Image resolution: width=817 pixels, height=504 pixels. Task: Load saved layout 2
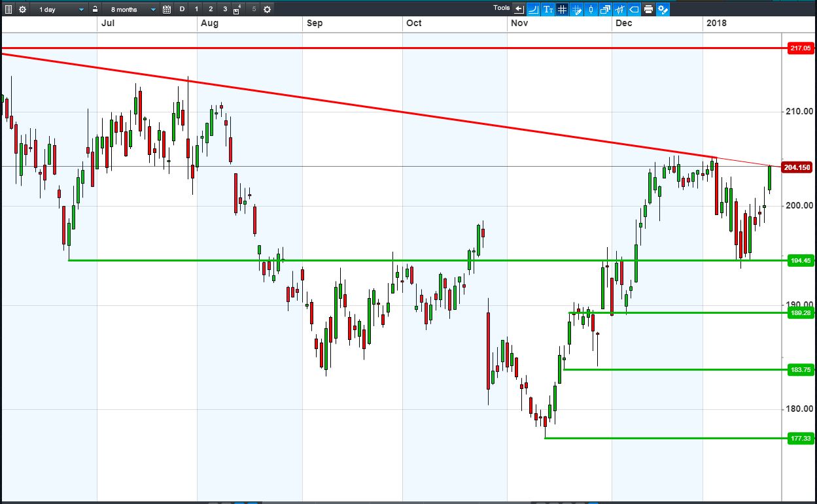click(211, 9)
